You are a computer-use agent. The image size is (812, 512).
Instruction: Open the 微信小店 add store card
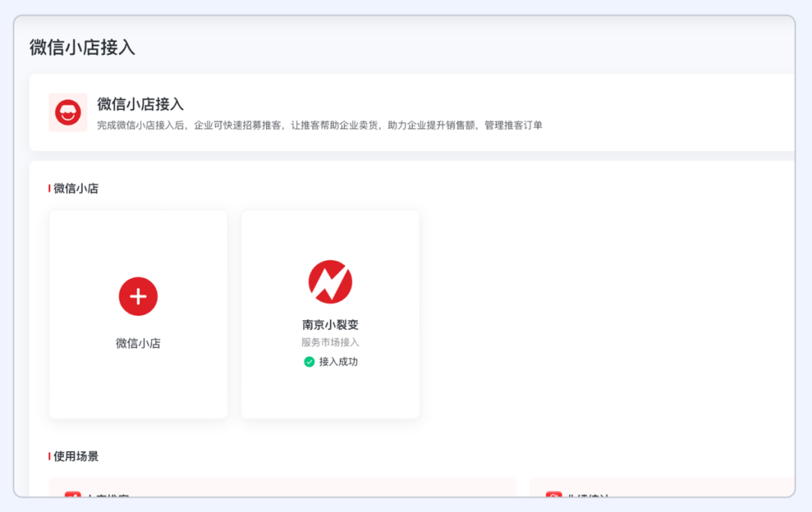tap(138, 314)
